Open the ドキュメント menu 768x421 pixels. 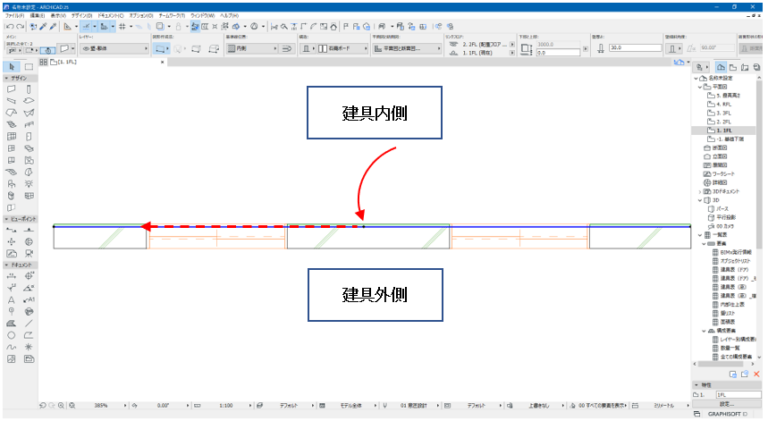(111, 16)
